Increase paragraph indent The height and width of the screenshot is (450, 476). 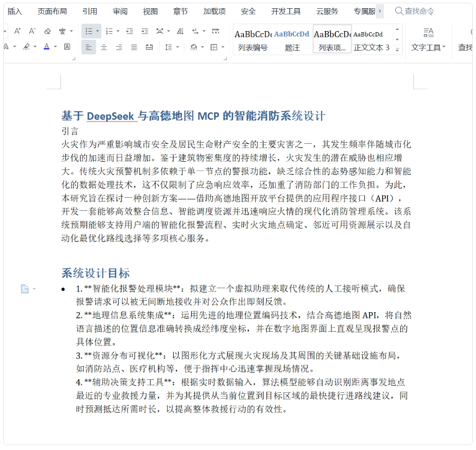click(x=145, y=31)
